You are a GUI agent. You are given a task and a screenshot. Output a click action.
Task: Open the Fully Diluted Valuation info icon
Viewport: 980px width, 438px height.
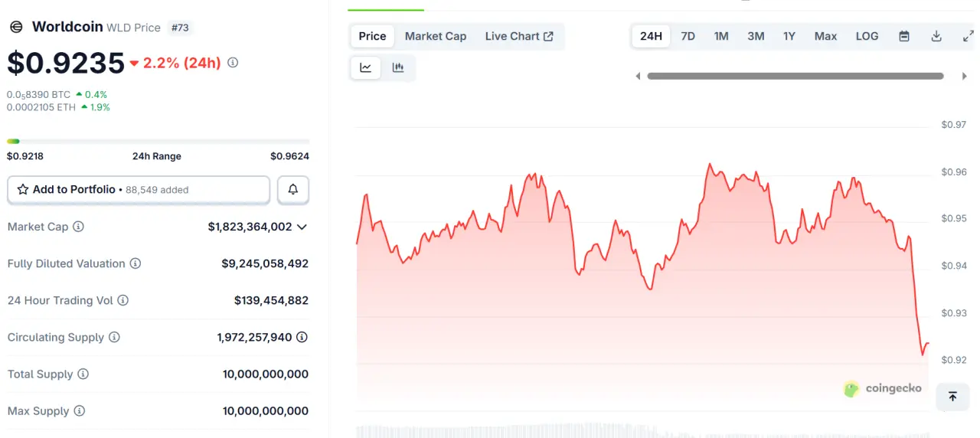tap(135, 263)
